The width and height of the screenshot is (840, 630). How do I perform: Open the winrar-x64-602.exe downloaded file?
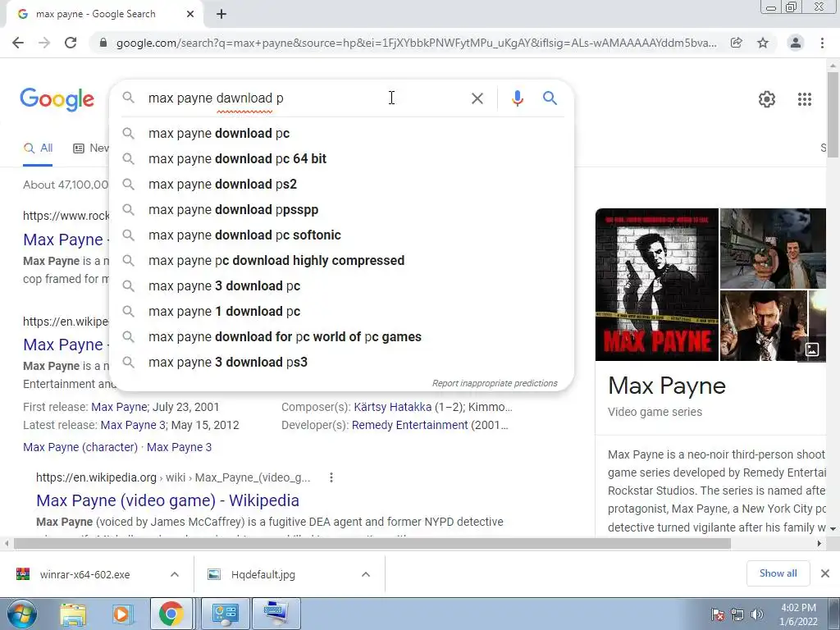tap(84, 574)
